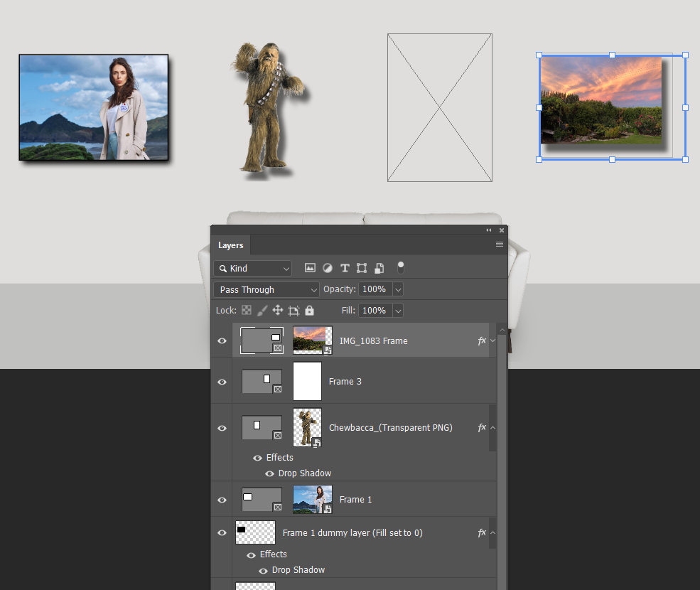
Task: Close the Layers panel
Action: coord(502,230)
